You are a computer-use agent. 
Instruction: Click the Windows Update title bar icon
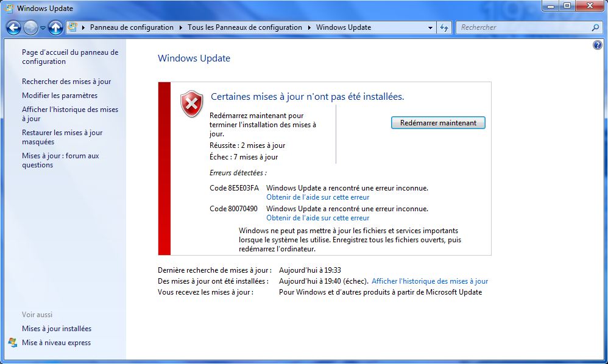[x=10, y=8]
